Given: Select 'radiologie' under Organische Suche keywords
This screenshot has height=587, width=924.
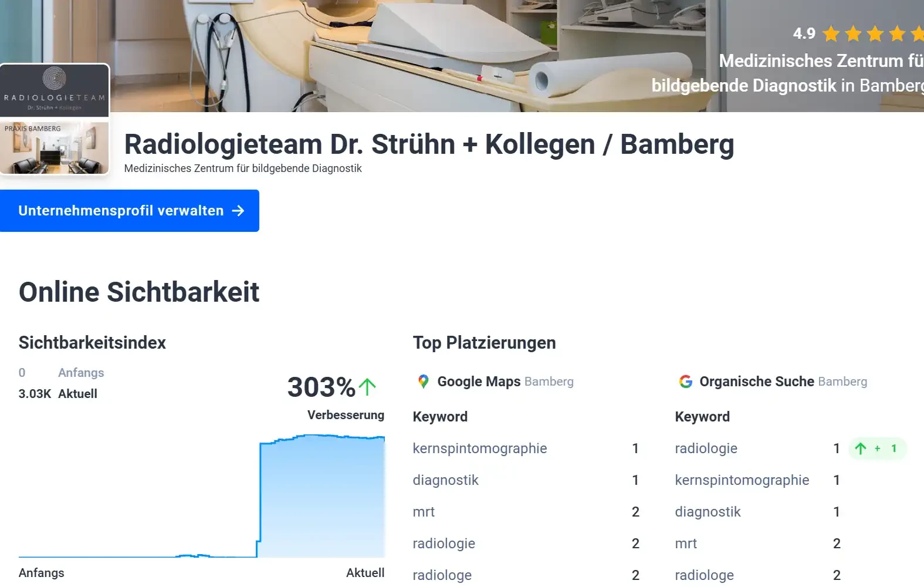Looking at the screenshot, I should (706, 448).
